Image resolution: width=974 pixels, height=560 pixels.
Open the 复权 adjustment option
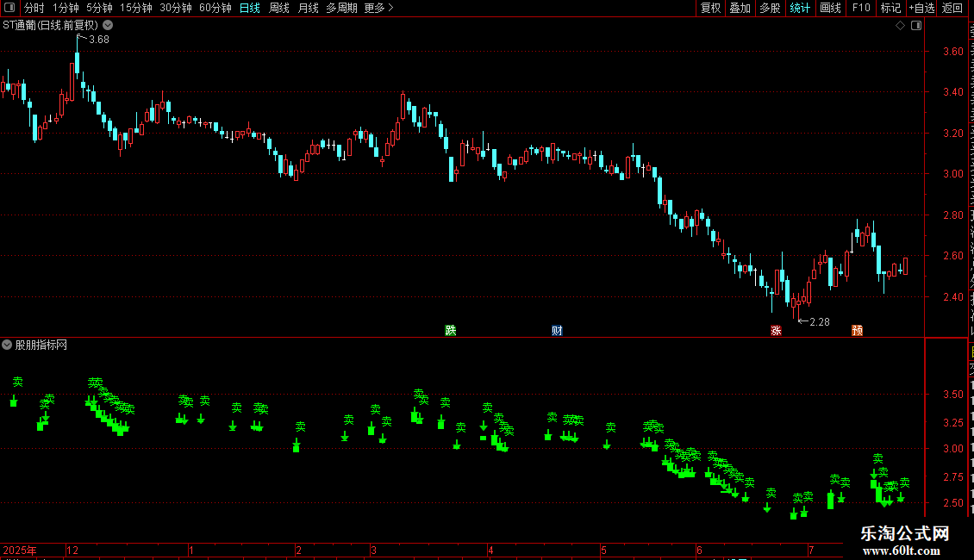click(x=710, y=8)
